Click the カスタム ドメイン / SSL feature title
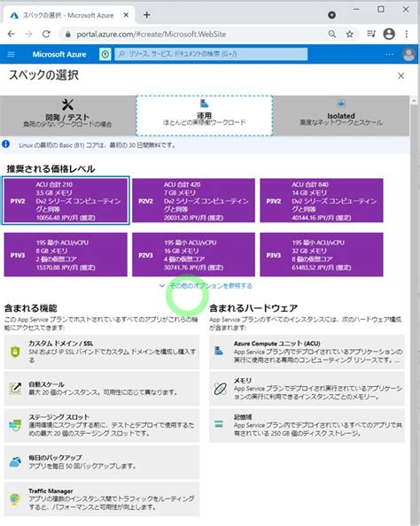Image resolution: width=420 pixels, height=526 pixels. pyautogui.click(x=61, y=344)
